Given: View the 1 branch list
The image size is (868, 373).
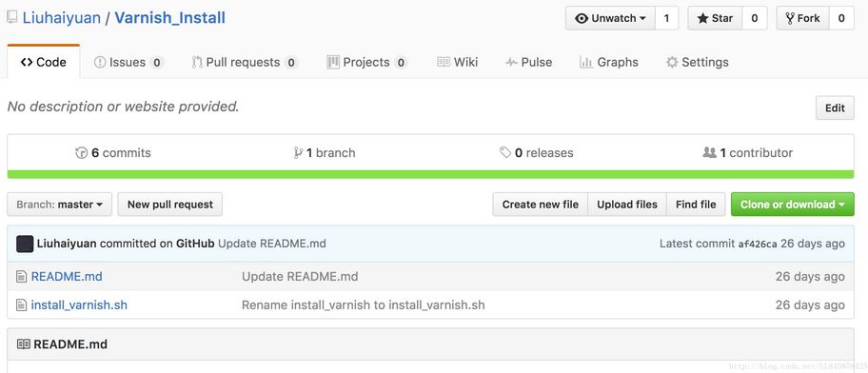Looking at the screenshot, I should coord(325,153).
